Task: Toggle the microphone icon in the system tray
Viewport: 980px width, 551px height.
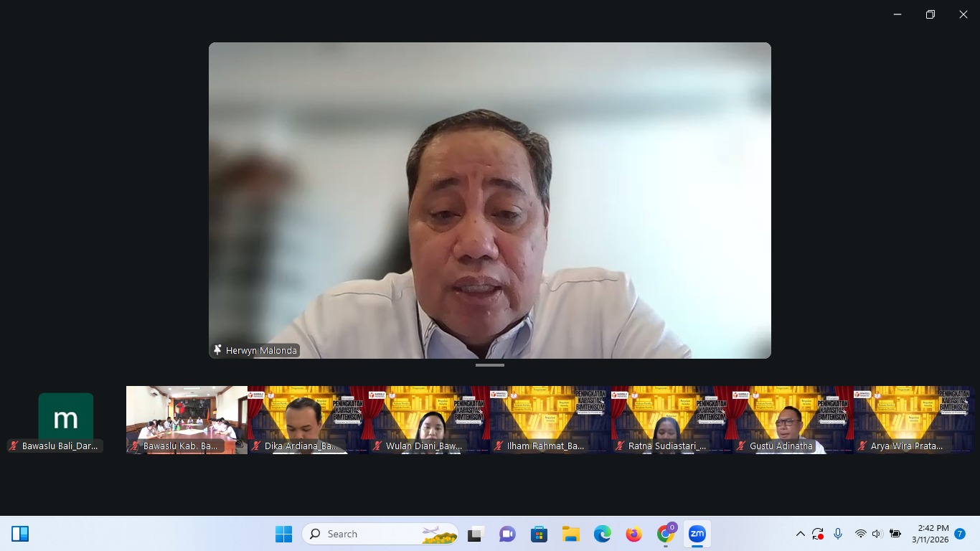Action: click(838, 534)
